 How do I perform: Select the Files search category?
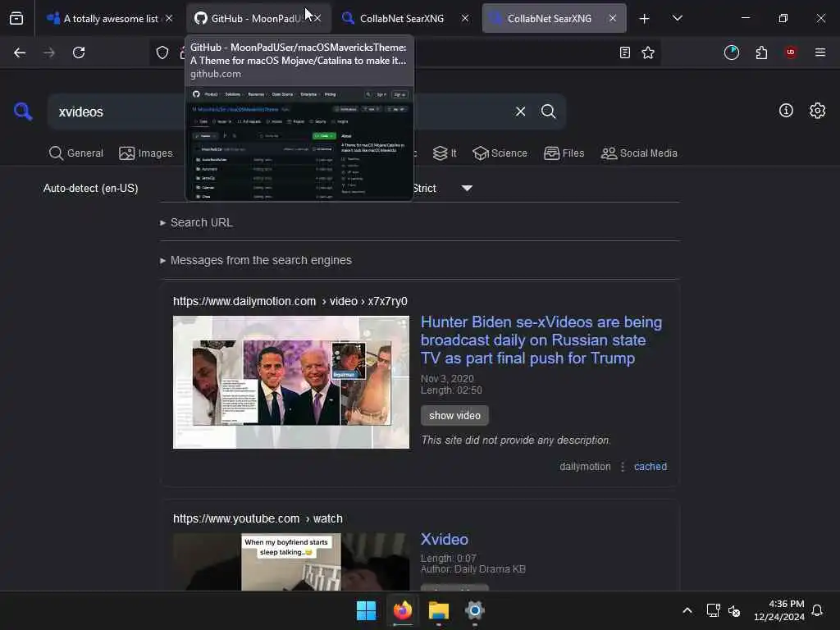(564, 153)
